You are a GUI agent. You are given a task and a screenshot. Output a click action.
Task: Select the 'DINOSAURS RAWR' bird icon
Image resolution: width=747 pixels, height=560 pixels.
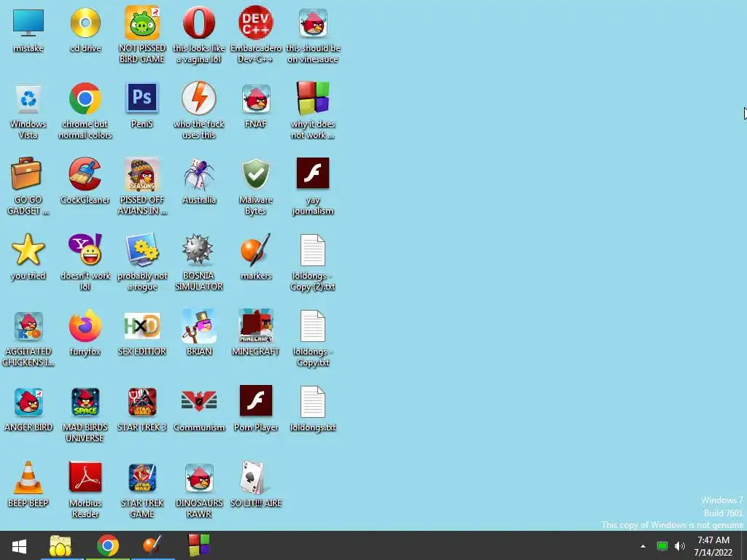pos(199,478)
